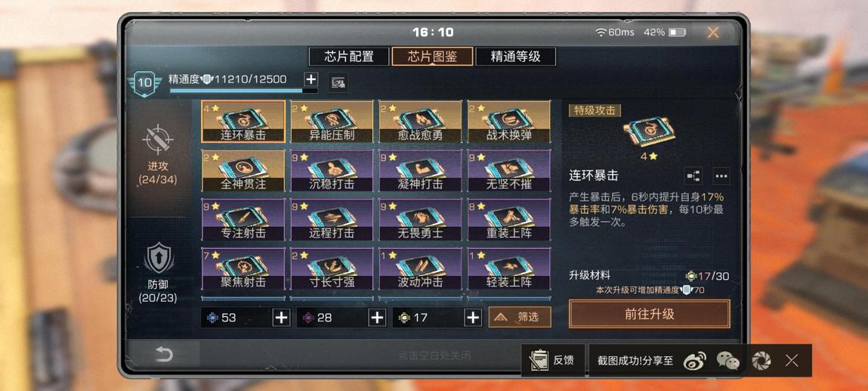Add purple chip material (28)
Viewport: 868px width, 391px height.
click(x=377, y=318)
